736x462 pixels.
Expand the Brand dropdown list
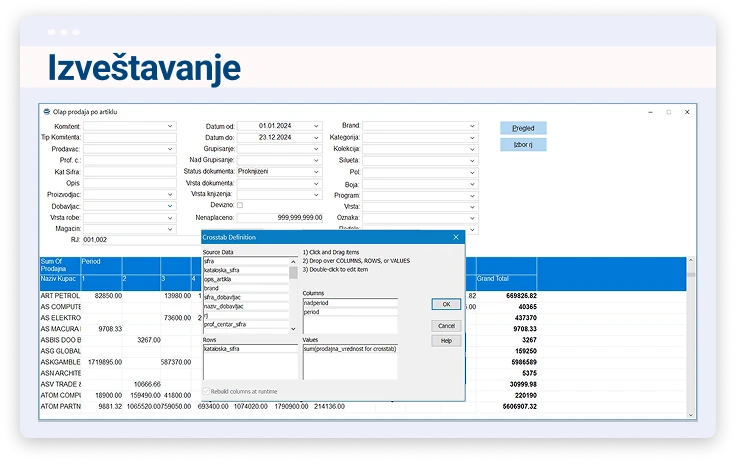[472, 126]
